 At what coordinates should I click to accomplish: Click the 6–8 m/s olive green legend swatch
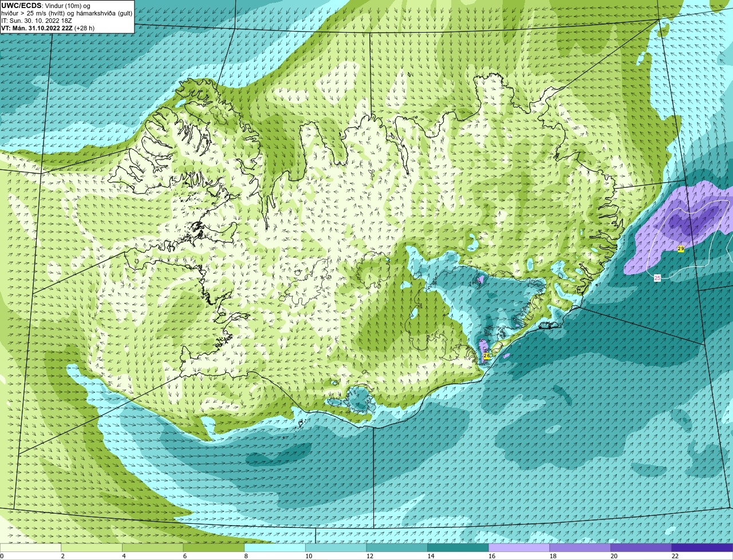tap(214, 547)
